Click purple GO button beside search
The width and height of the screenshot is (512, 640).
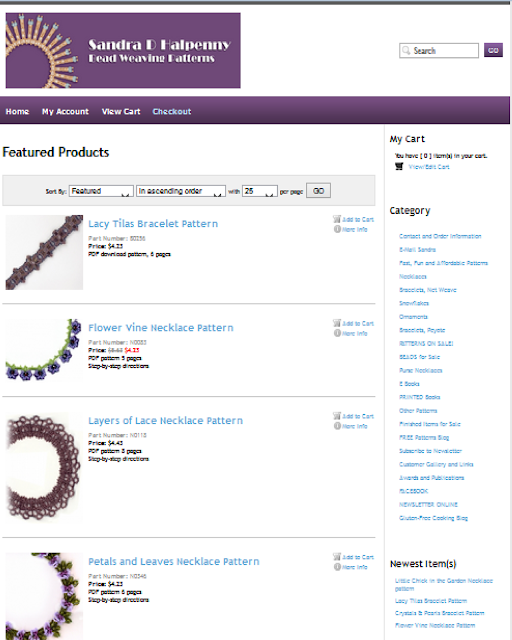click(x=493, y=50)
